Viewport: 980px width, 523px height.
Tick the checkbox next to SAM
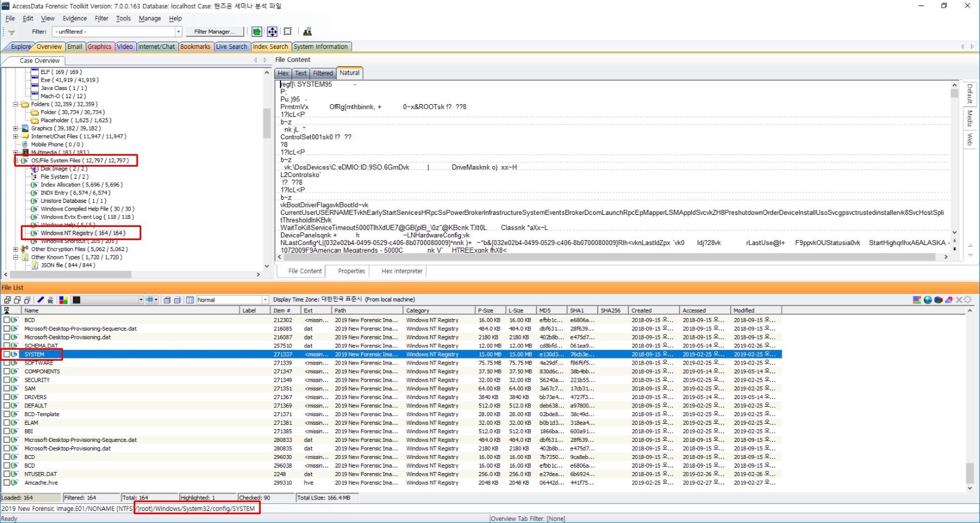click(x=7, y=389)
